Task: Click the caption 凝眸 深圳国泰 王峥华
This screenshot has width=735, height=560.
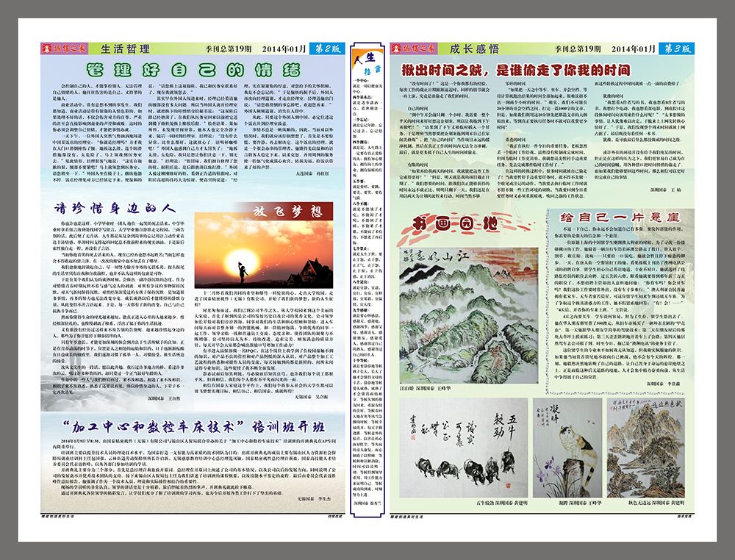Action: pyautogui.click(x=580, y=503)
